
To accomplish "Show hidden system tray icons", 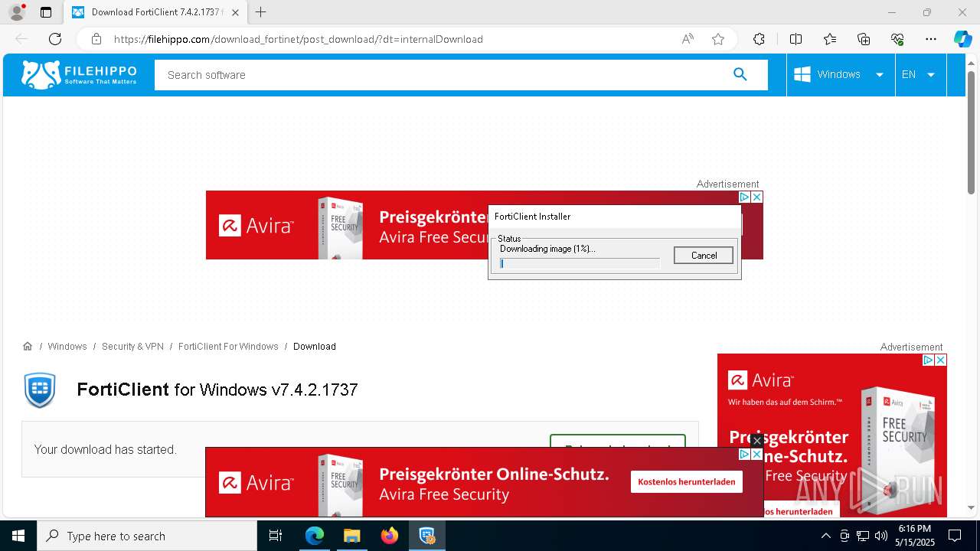I will tap(825, 536).
